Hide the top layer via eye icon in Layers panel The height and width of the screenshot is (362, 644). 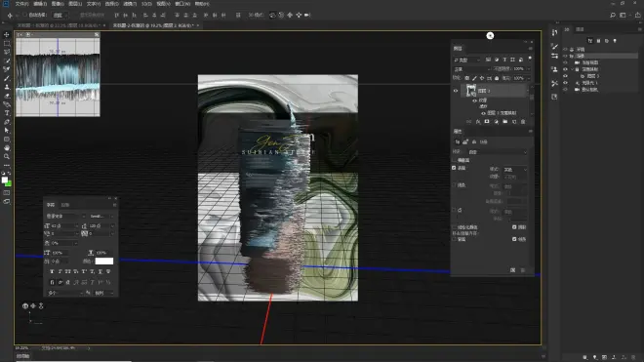click(456, 91)
